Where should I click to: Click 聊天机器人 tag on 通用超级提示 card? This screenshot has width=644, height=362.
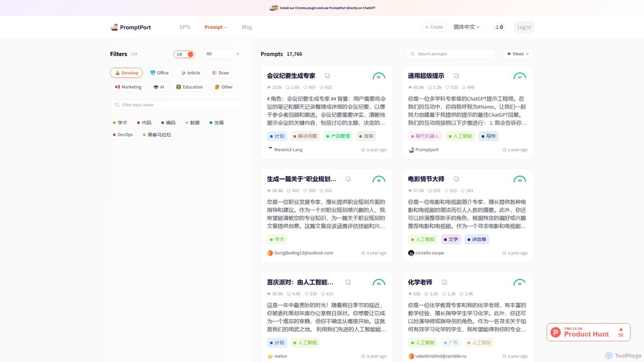(x=425, y=136)
